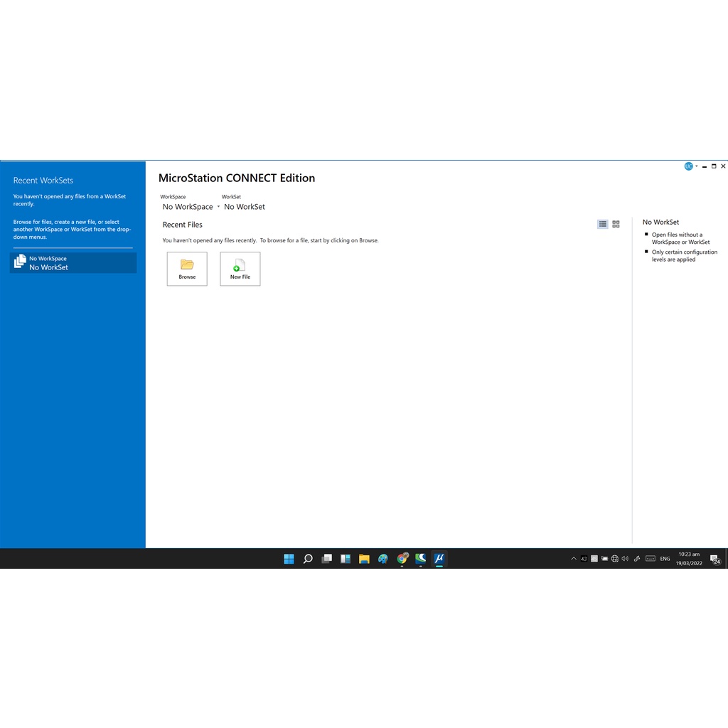Switch recent files to thumbnail grid view

pyautogui.click(x=616, y=224)
